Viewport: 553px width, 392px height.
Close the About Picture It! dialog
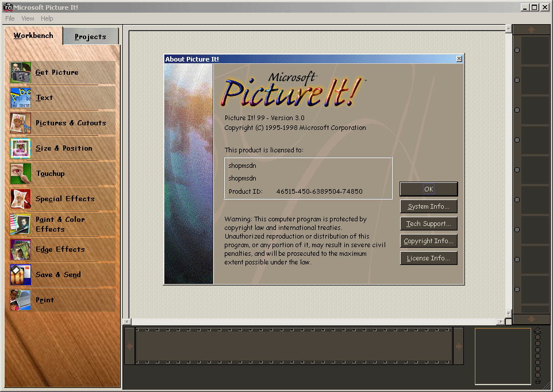pyautogui.click(x=459, y=59)
